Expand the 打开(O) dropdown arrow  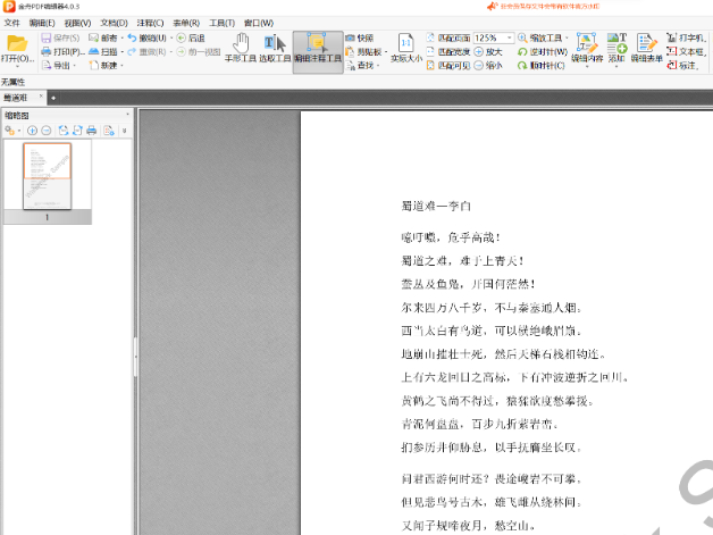click(x=17, y=66)
